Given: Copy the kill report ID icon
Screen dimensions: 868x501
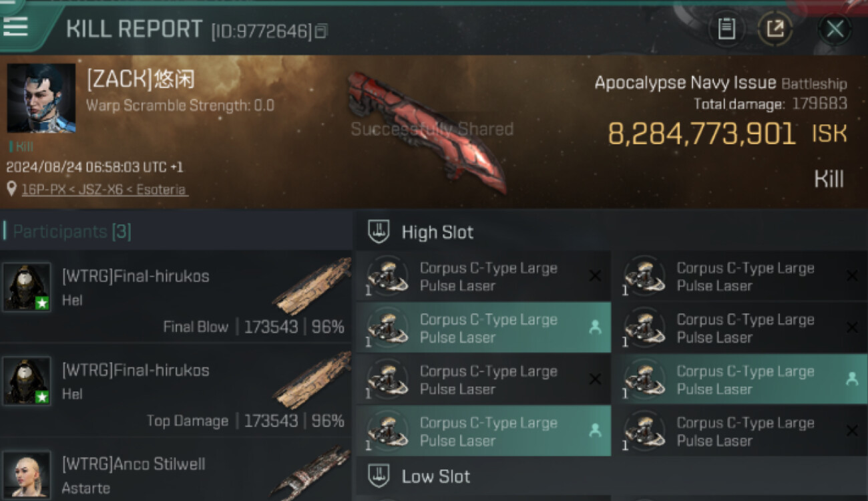Looking at the screenshot, I should click(x=321, y=31).
